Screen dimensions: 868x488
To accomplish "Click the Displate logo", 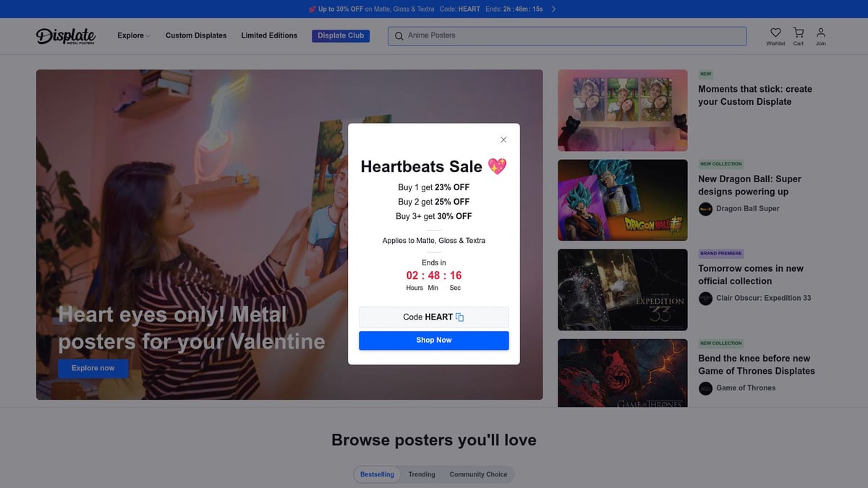I will pyautogui.click(x=66, y=35).
